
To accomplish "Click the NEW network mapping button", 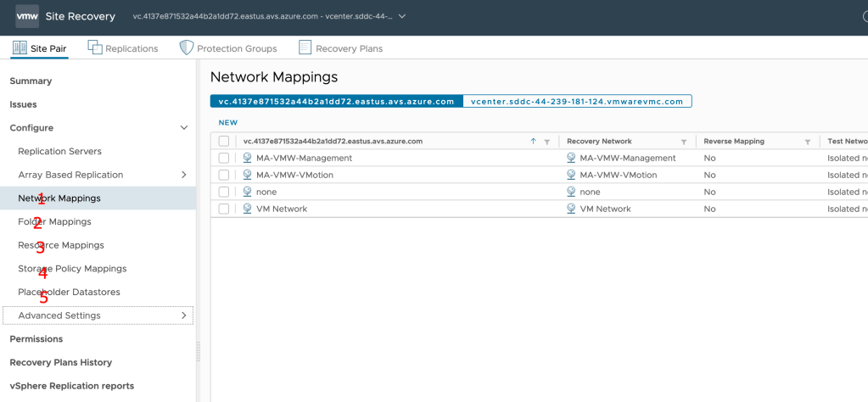I will coord(228,122).
